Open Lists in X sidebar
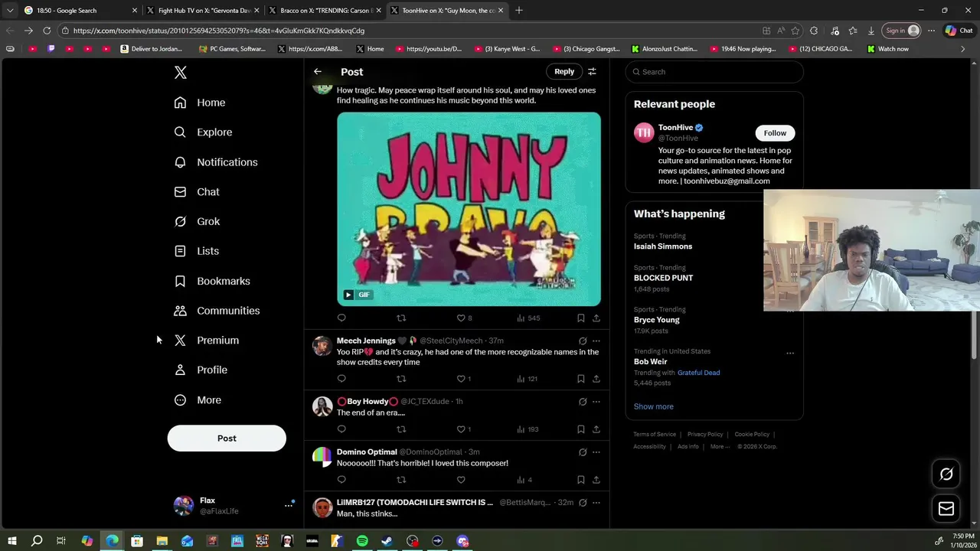Viewport: 980px width, 551px height. (x=196, y=251)
